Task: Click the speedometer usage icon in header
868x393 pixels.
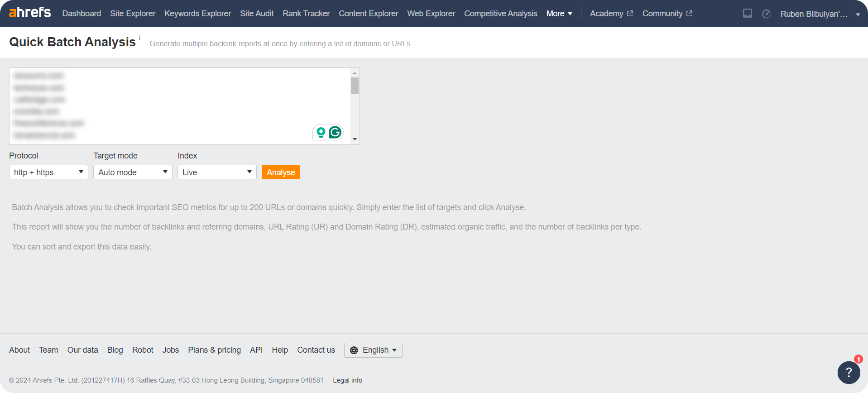Action: 767,14
